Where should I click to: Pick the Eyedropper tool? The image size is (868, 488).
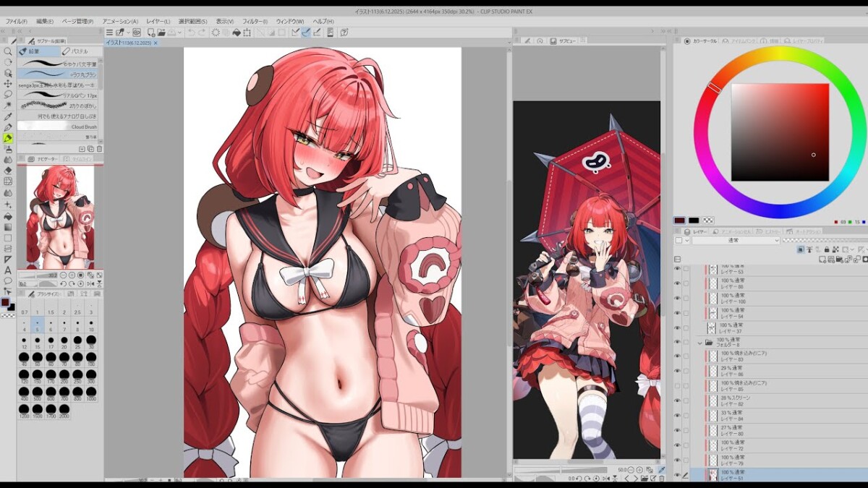coord(8,116)
